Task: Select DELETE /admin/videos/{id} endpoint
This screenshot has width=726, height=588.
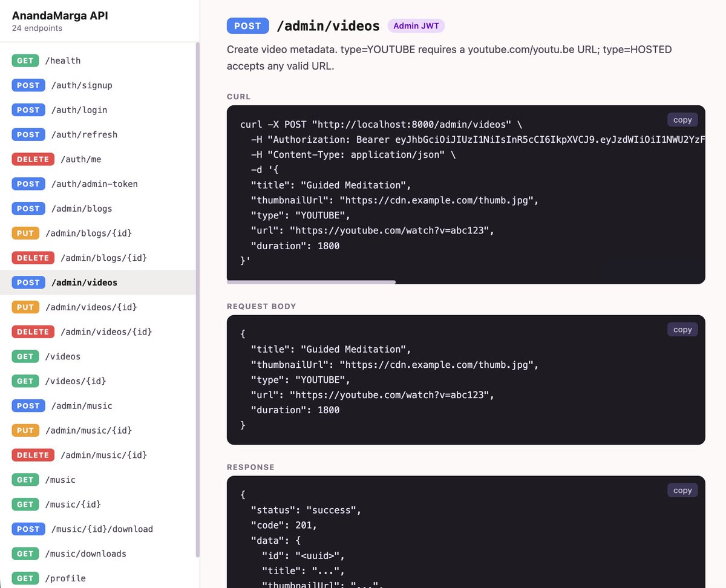Action: [97, 332]
